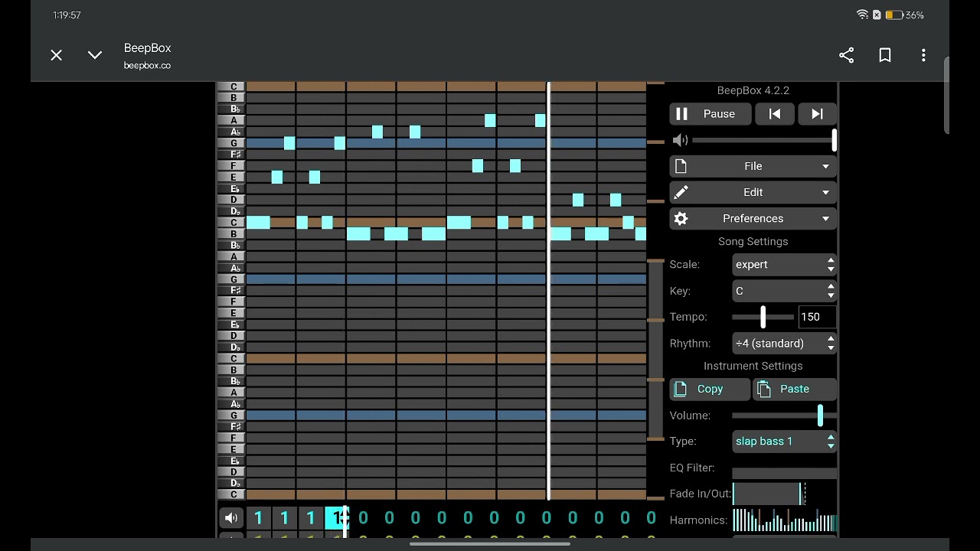Select channel 1 pattern box for bar 3
The image size is (980, 551).
pyautogui.click(x=311, y=518)
